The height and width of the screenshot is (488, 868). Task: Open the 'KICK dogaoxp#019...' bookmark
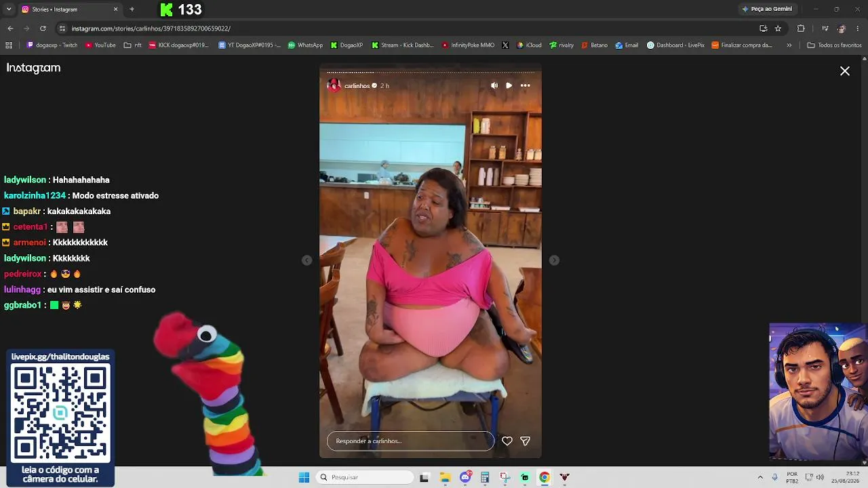tap(179, 45)
